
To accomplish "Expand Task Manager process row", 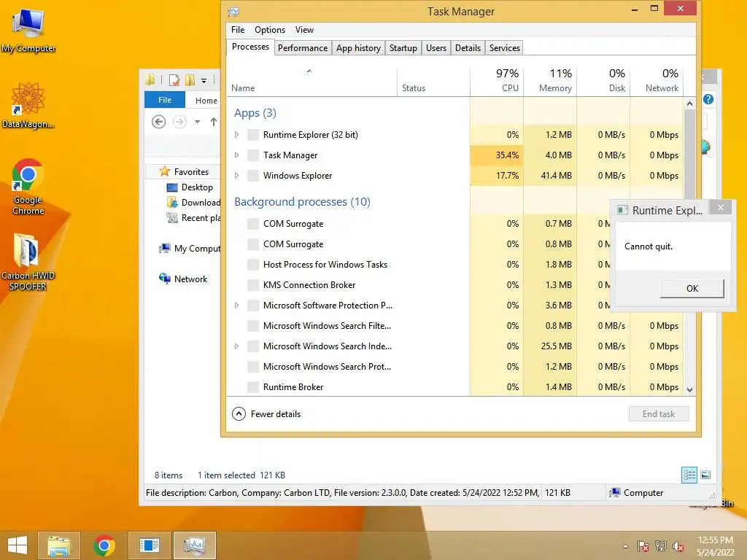I will 237,155.
